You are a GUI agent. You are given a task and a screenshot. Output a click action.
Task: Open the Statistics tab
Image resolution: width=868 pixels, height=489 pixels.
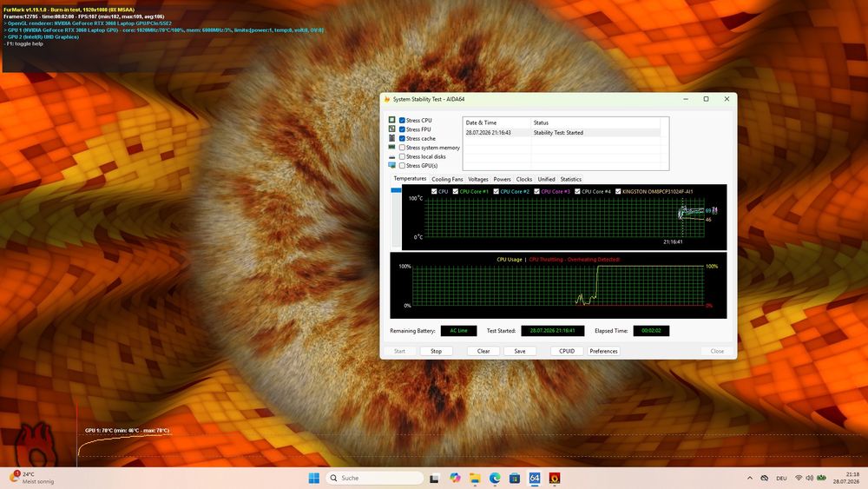571,179
